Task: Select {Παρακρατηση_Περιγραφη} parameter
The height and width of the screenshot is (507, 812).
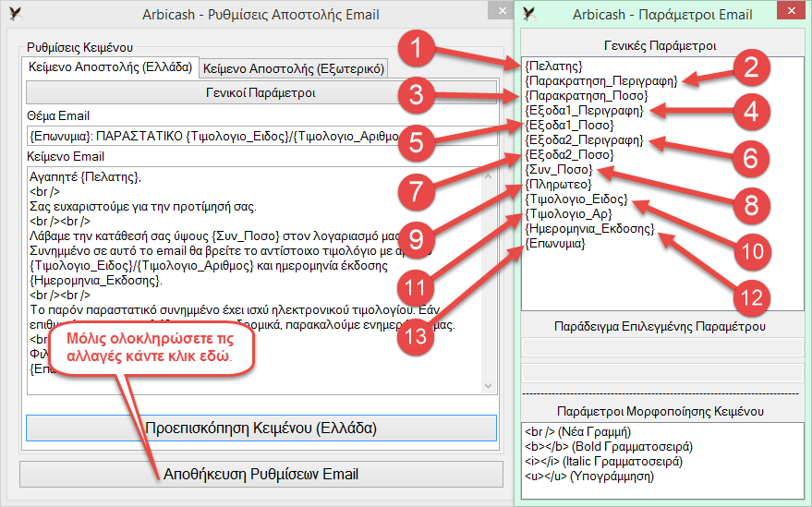Action: [x=601, y=81]
